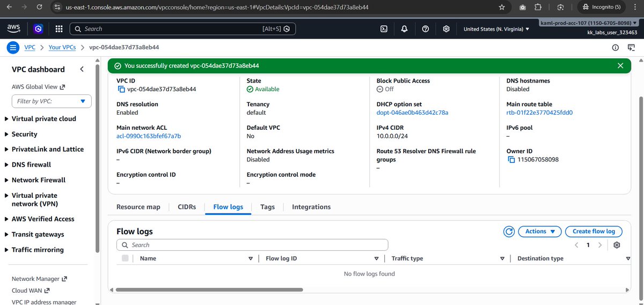This screenshot has height=305, width=644.
Task: Open the notifications bell
Action: pyautogui.click(x=404, y=29)
